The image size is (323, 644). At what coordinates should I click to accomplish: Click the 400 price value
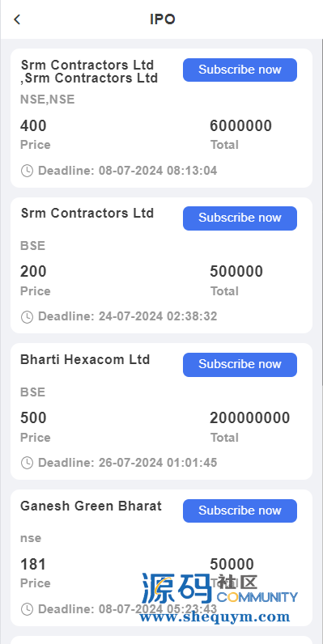coord(33,125)
